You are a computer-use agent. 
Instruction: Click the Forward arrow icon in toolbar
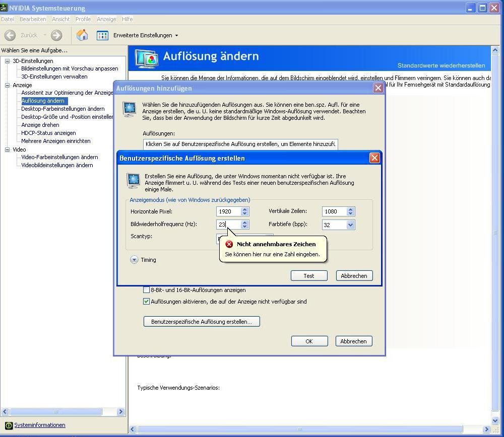[56, 35]
